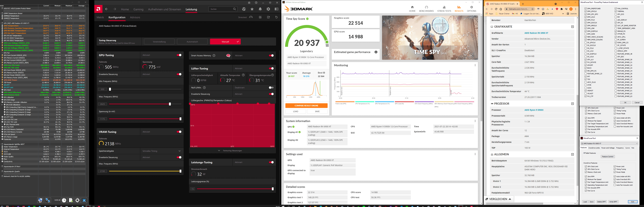Click the GPU Max. Frequenz slider handle

point(170,104)
